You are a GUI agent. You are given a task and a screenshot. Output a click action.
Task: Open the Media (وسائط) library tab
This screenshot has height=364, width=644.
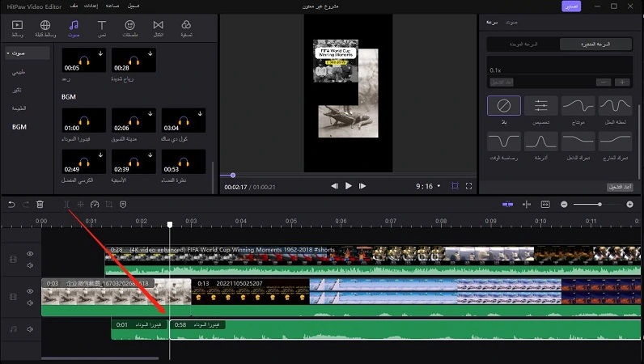tap(17, 28)
